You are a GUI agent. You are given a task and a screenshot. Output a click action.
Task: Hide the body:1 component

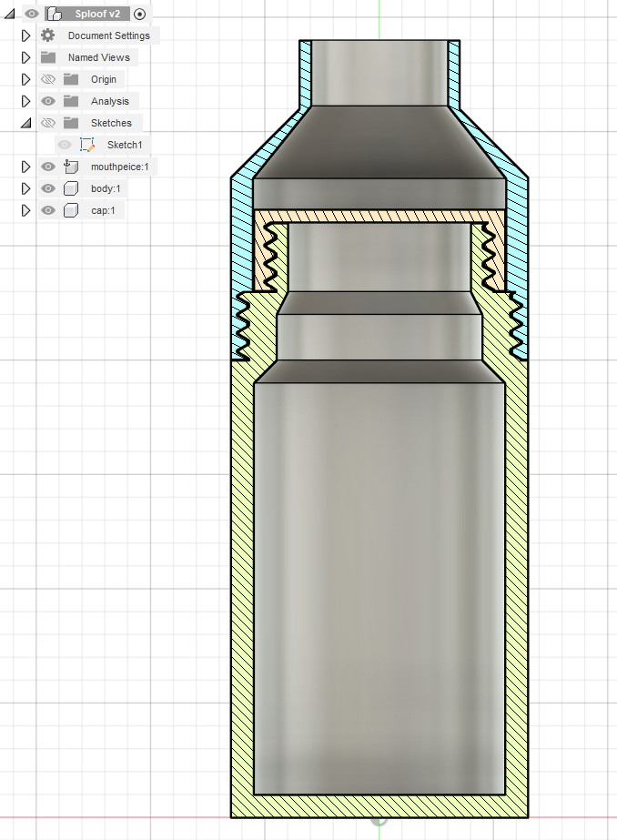48,188
